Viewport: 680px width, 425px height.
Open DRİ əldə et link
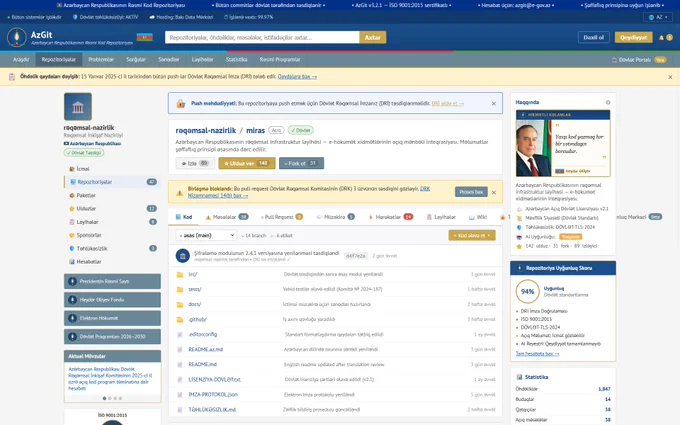(448, 104)
